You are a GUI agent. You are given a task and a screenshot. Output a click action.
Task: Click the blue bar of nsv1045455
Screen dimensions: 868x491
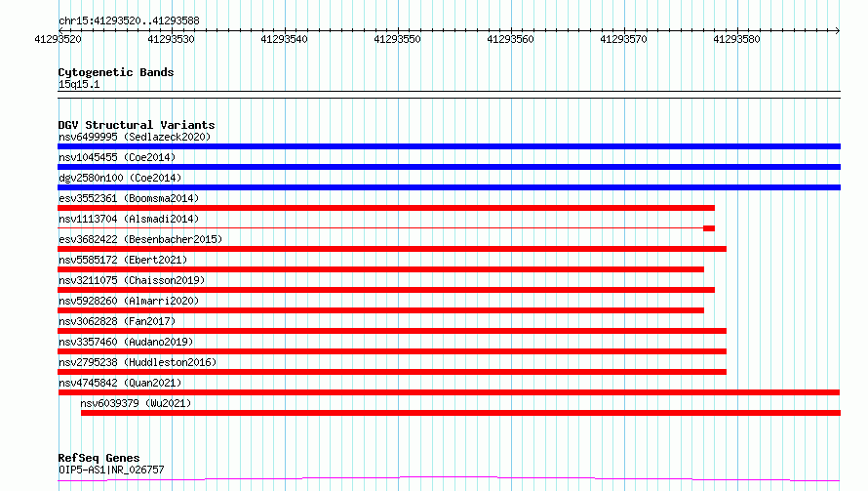449,167
